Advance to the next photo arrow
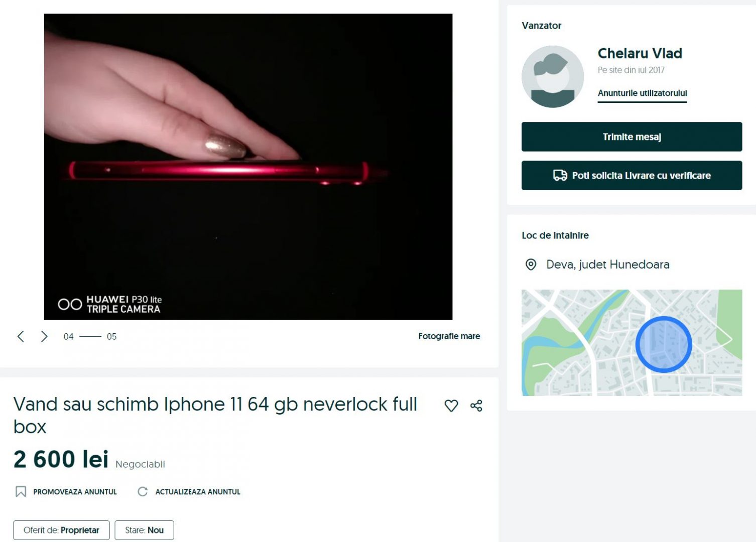The width and height of the screenshot is (756, 542). (x=44, y=336)
